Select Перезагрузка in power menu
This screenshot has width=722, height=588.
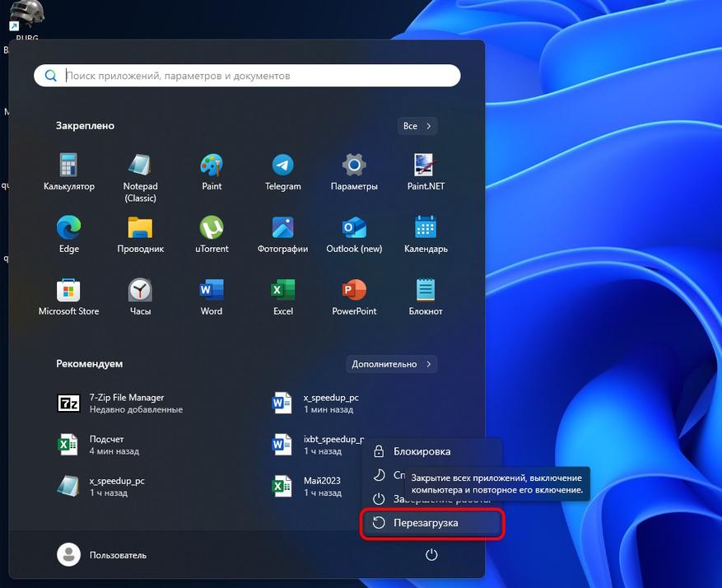(431, 523)
